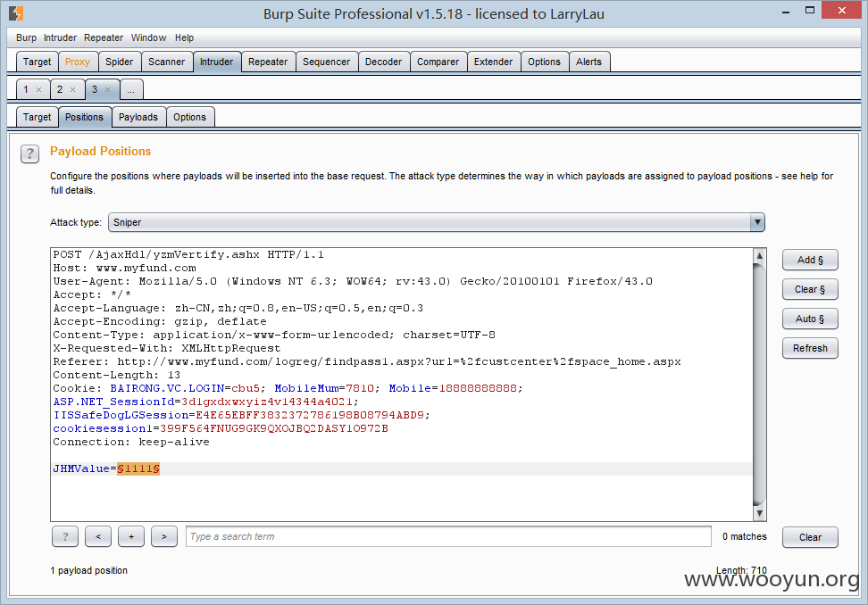Close Intruder attack tab 1
868x605 pixels.
[38, 89]
